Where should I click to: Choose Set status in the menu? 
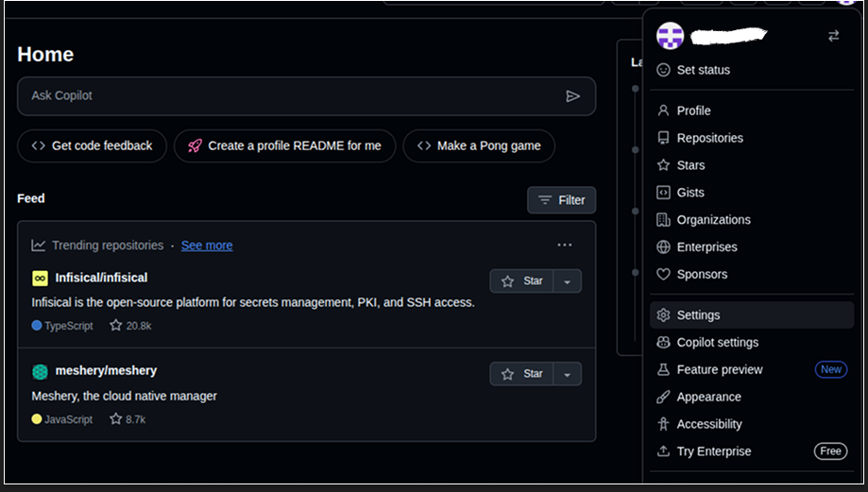703,70
